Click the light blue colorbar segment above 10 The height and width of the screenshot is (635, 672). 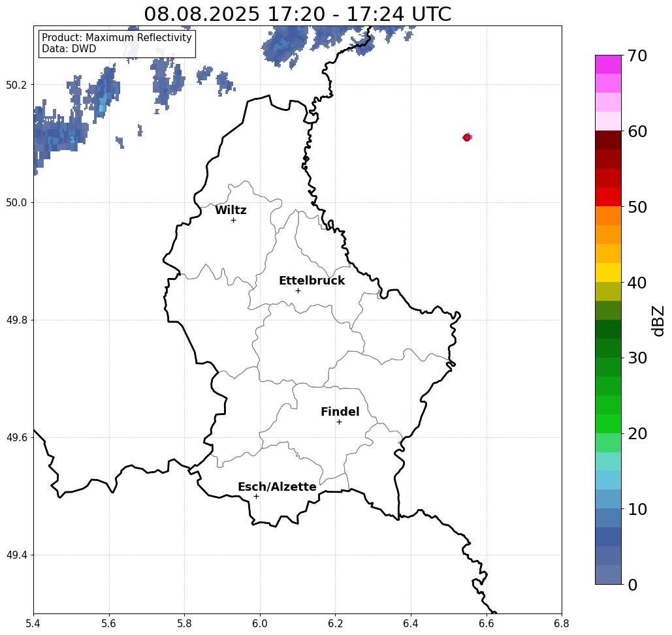[x=608, y=499]
